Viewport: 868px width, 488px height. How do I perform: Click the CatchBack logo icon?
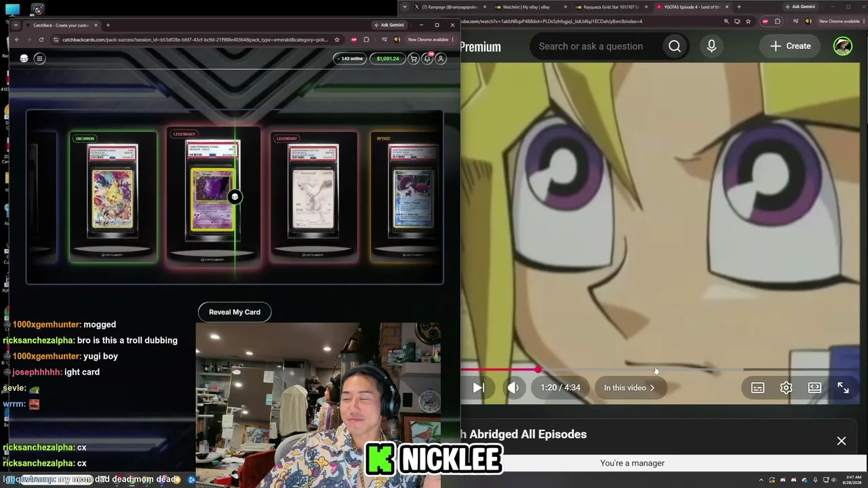point(24,58)
